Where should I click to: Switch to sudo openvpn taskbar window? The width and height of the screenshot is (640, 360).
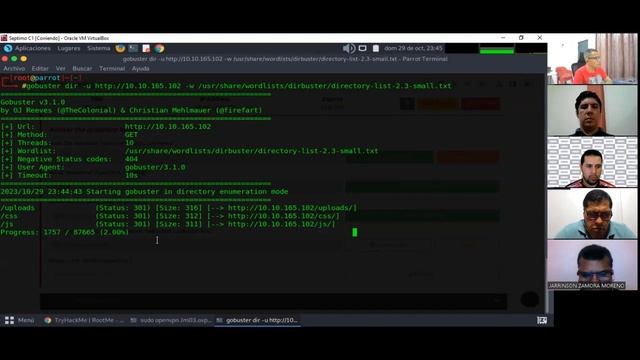coord(171,320)
